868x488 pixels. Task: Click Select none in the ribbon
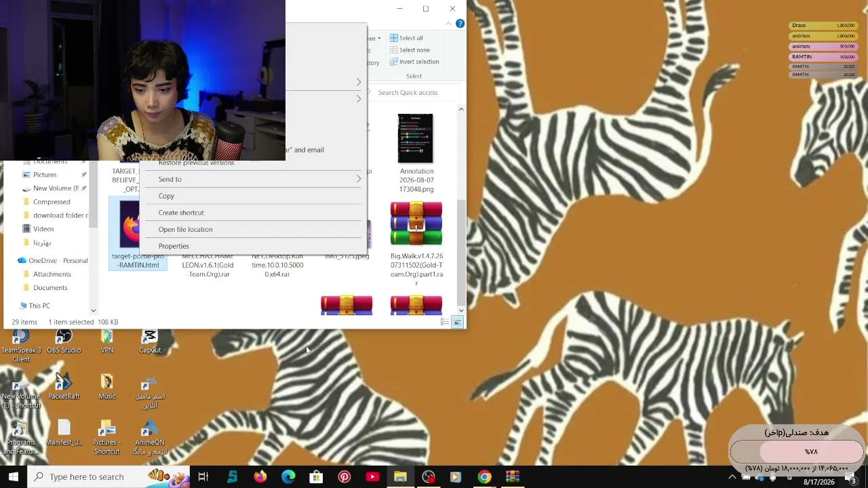coord(410,49)
